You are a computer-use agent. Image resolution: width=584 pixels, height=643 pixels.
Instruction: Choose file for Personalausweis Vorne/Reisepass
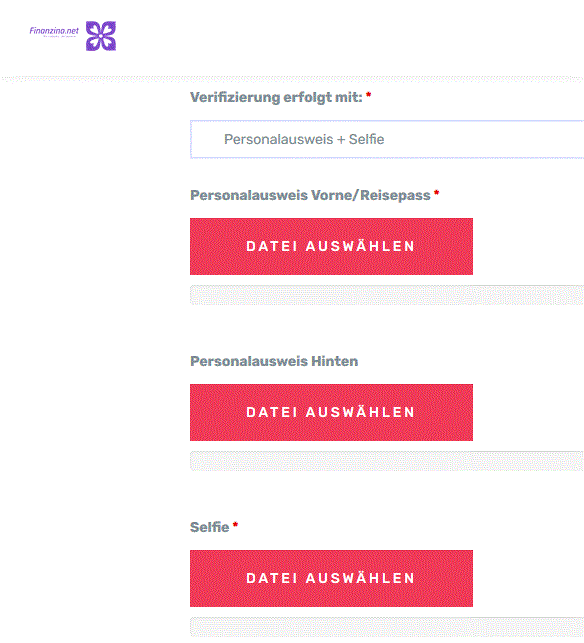click(331, 246)
